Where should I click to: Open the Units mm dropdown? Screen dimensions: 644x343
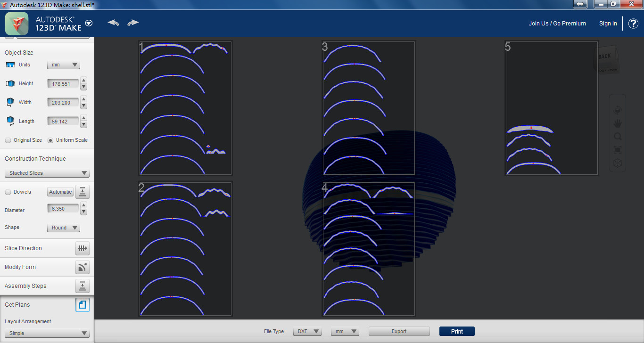[64, 65]
